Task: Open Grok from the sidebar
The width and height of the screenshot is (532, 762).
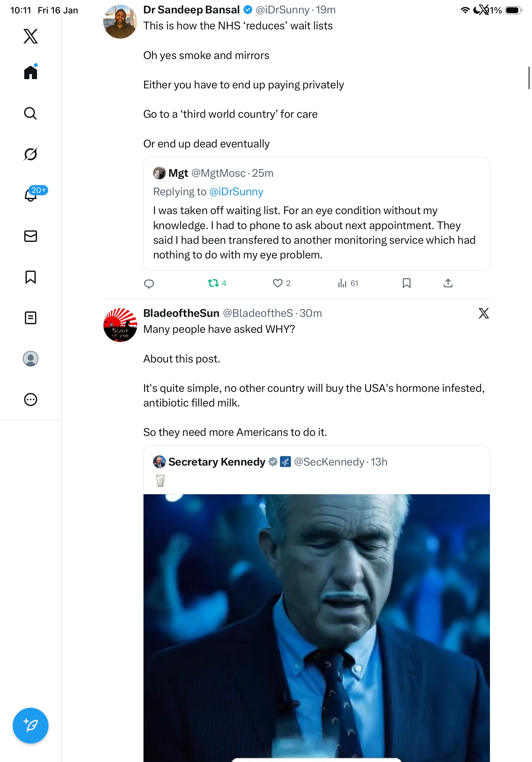Action: coord(31,154)
